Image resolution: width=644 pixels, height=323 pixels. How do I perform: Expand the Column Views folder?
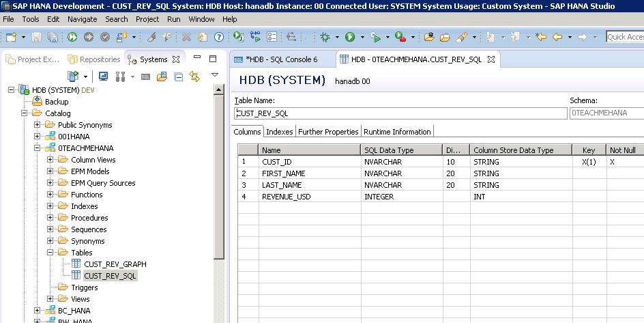click(x=50, y=159)
